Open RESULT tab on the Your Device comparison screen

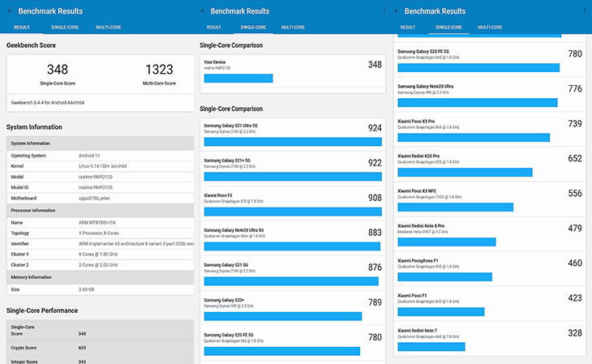(214, 28)
